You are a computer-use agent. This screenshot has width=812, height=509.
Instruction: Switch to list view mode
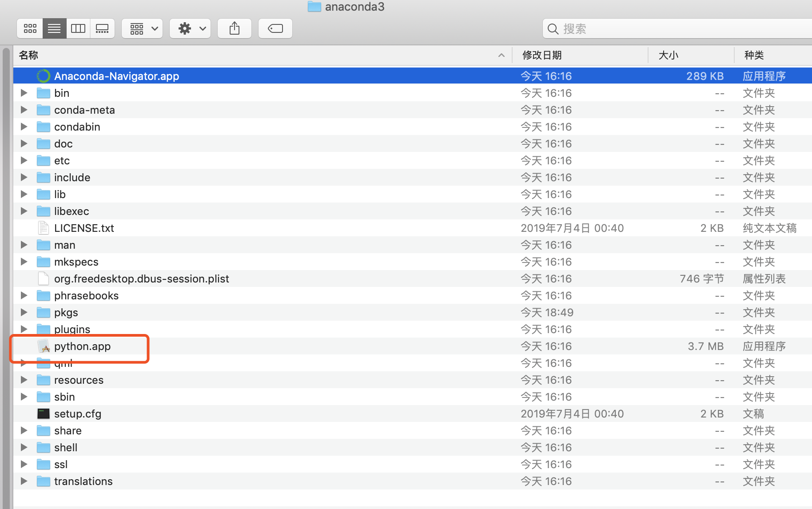pos(54,29)
